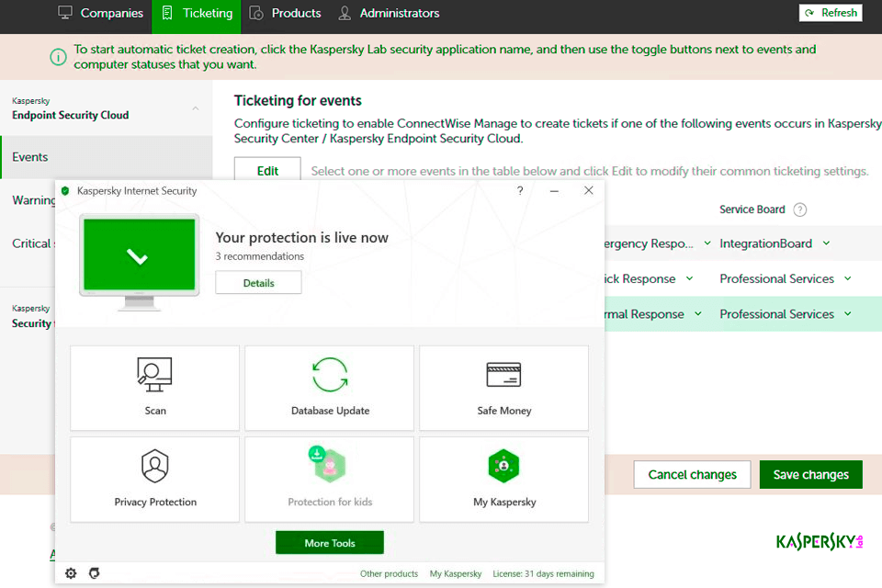The image size is (882, 588).
Task: Open the Privacy Protection tile
Action: pos(154,480)
